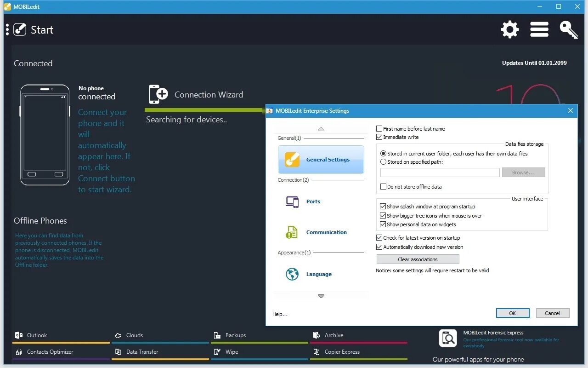
Task: Toggle Show personal data on widgets
Action: 383,224
